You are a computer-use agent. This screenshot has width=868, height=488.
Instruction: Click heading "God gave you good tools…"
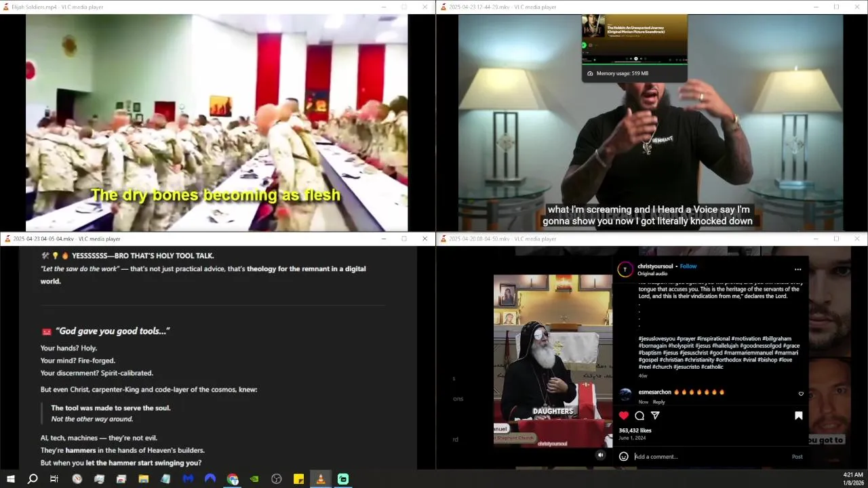pyautogui.click(x=113, y=331)
